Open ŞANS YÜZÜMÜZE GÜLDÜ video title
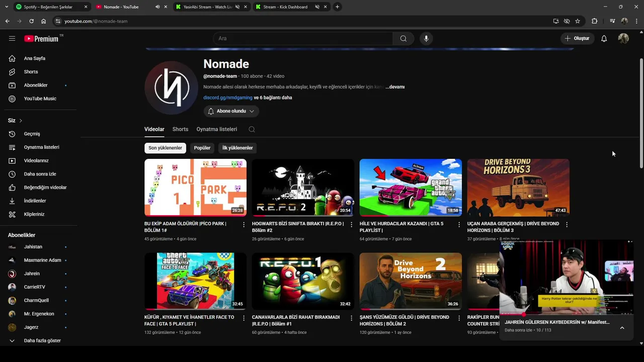The image size is (644, 362). [405, 320]
